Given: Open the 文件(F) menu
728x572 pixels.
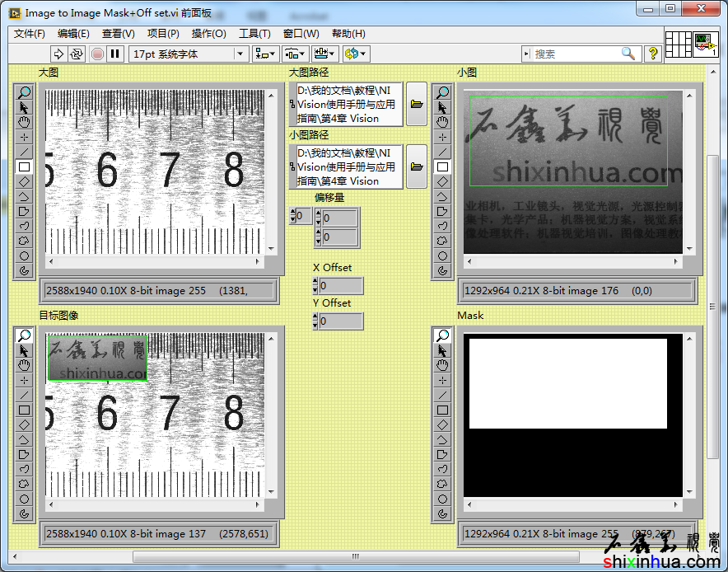Looking at the screenshot, I should click(x=30, y=34).
